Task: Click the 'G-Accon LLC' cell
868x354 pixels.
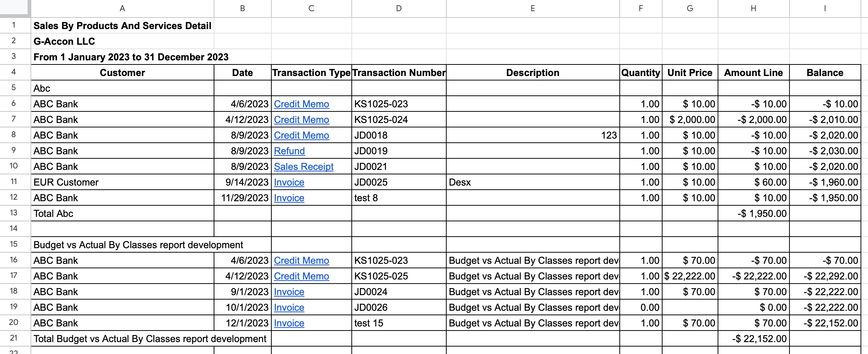Action: pos(122,41)
